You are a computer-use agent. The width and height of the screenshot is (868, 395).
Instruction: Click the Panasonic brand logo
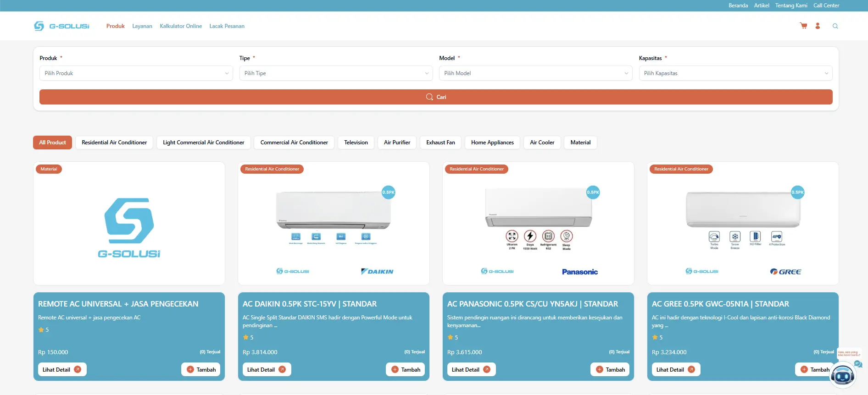click(580, 272)
